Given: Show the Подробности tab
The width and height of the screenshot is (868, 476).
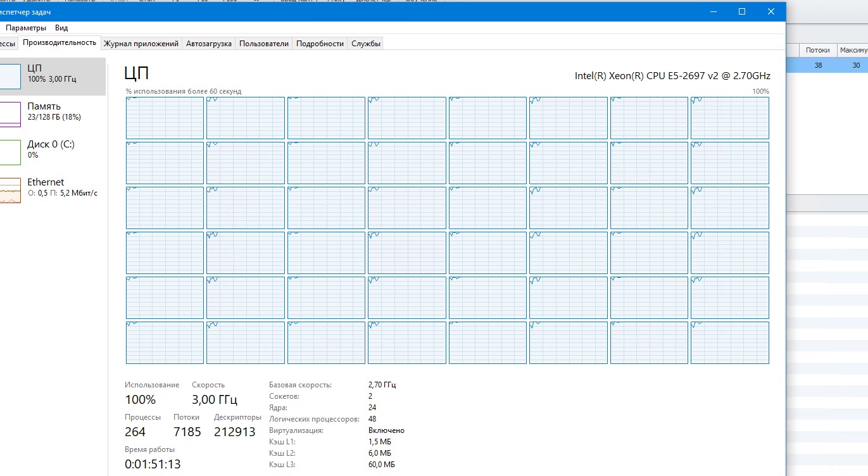Looking at the screenshot, I should [320, 44].
